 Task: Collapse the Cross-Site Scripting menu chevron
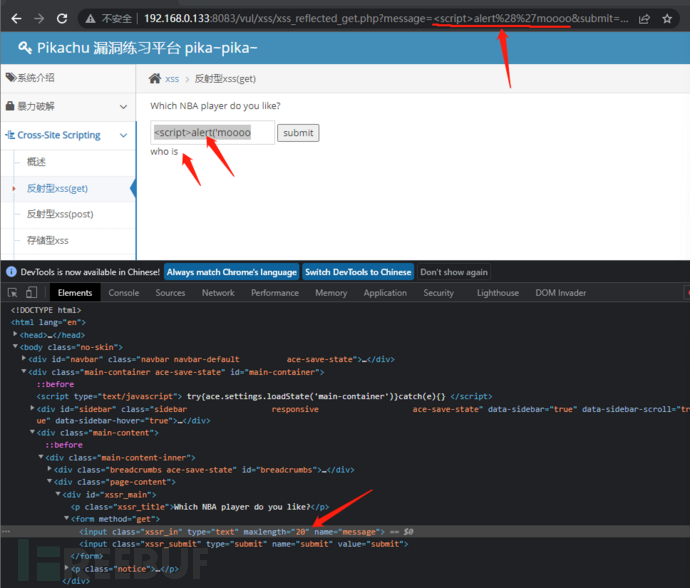(x=124, y=135)
